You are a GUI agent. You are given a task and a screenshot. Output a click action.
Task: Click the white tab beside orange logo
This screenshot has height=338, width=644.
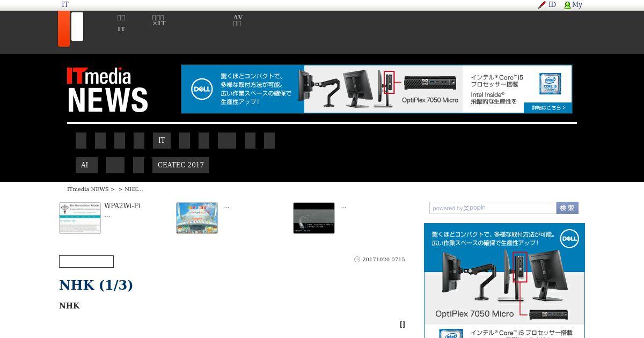tap(77, 26)
